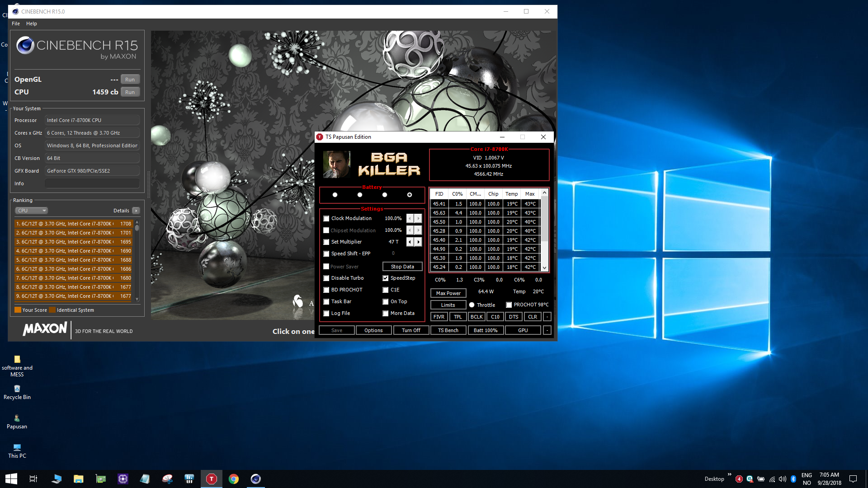Open Google Chrome from the taskbar
Viewport: 868px width, 488px height.
coord(234,479)
